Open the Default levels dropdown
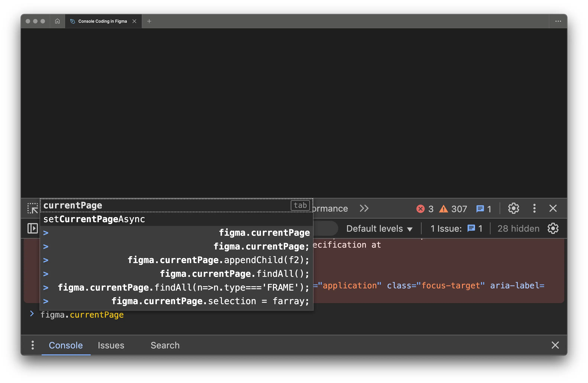 (x=379, y=228)
